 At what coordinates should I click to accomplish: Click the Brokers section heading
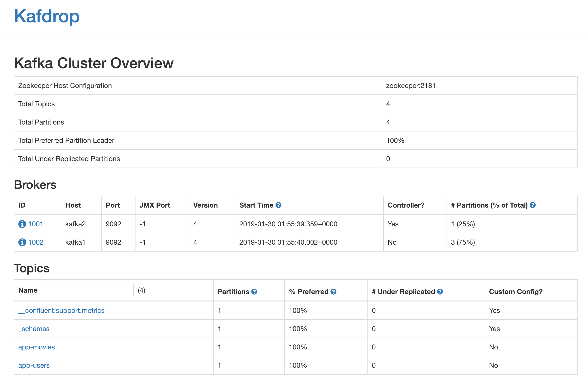[35, 185]
